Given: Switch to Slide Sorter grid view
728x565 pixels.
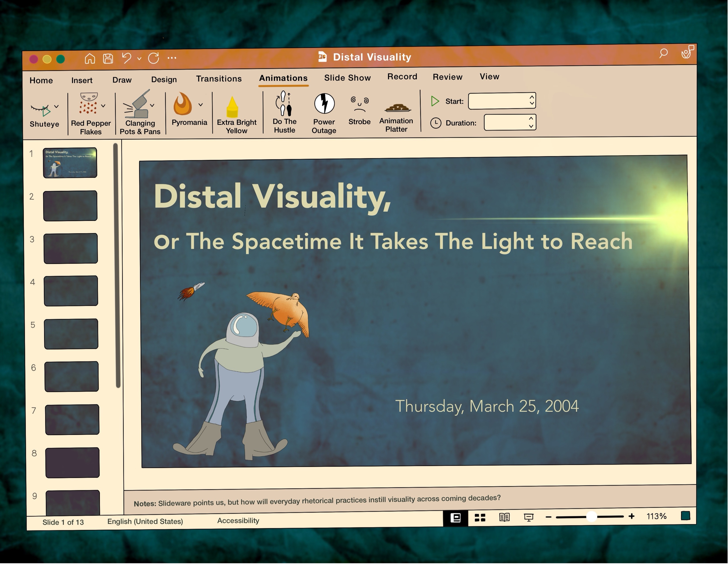Looking at the screenshot, I should tap(480, 518).
